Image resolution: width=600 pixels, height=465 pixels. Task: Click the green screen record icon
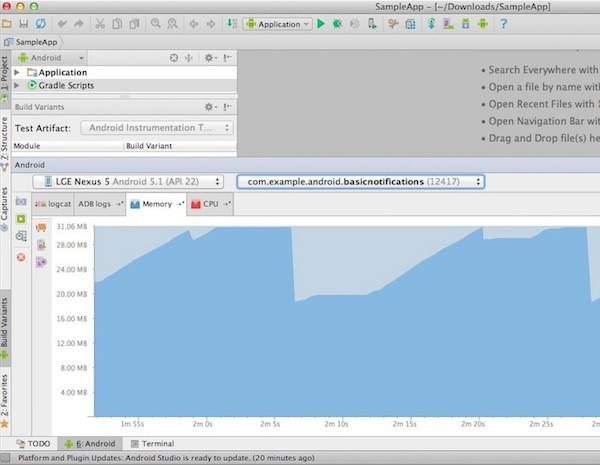coord(21,219)
